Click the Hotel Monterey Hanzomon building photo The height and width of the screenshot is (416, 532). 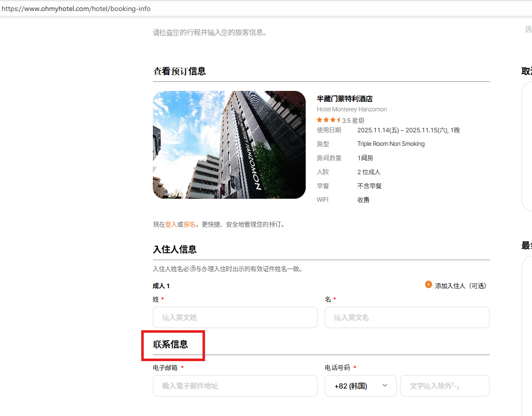(229, 145)
